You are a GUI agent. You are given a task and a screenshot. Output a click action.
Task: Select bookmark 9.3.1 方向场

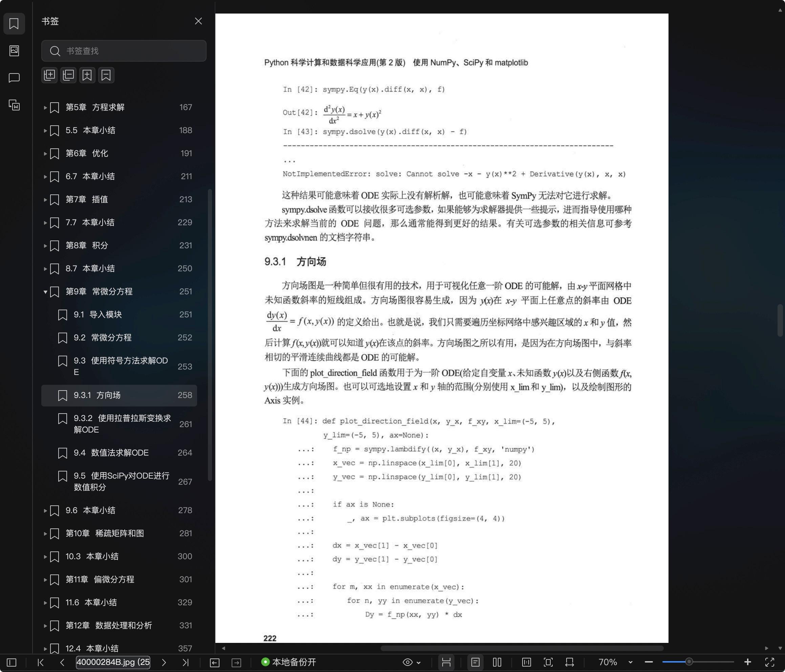pos(119,395)
